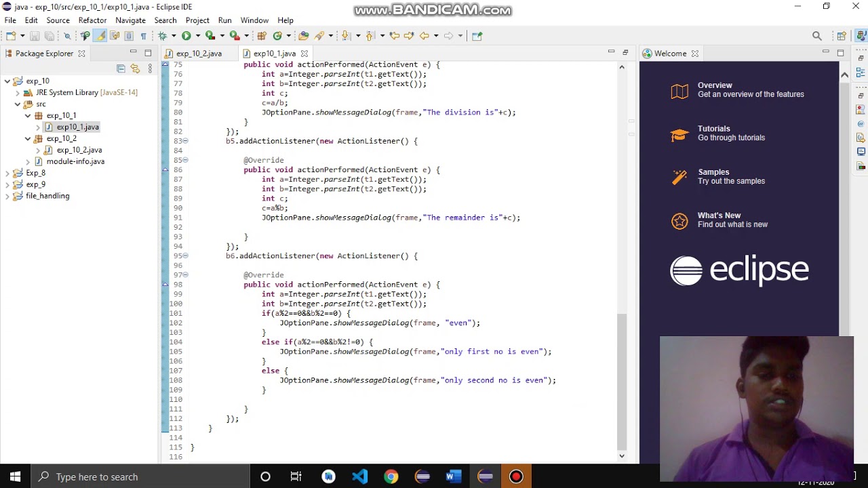The image size is (868, 488).
Task: Toggle the Java perspective button
Action: point(861,36)
